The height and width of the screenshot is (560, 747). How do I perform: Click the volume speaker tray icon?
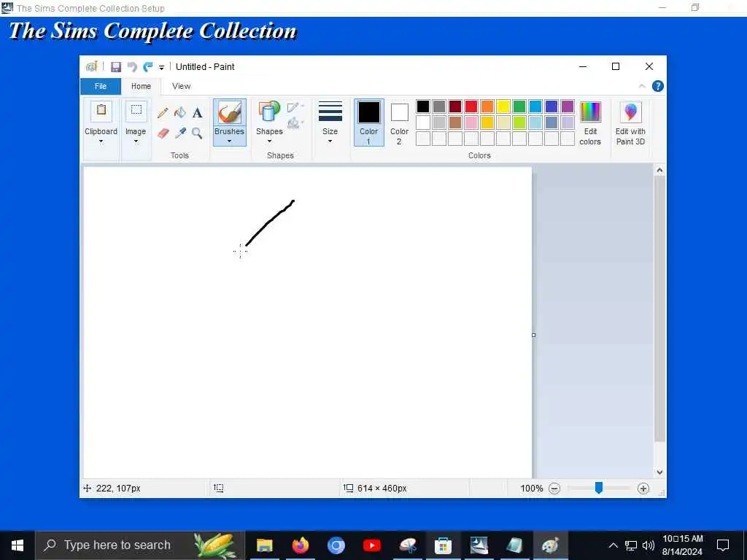click(x=648, y=545)
